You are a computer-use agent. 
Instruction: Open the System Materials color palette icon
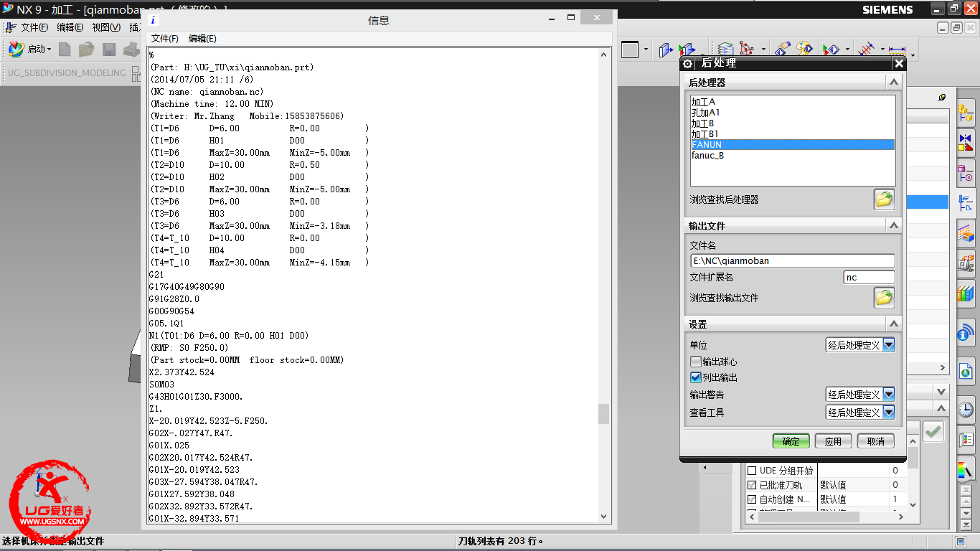[x=966, y=470]
